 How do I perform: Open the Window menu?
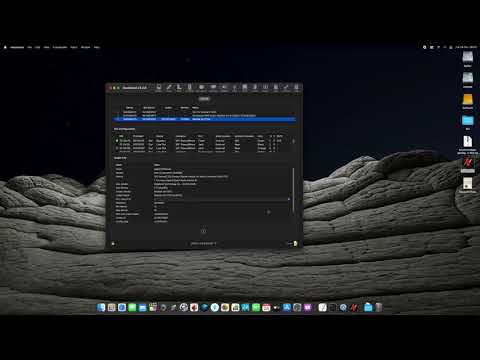click(86, 47)
